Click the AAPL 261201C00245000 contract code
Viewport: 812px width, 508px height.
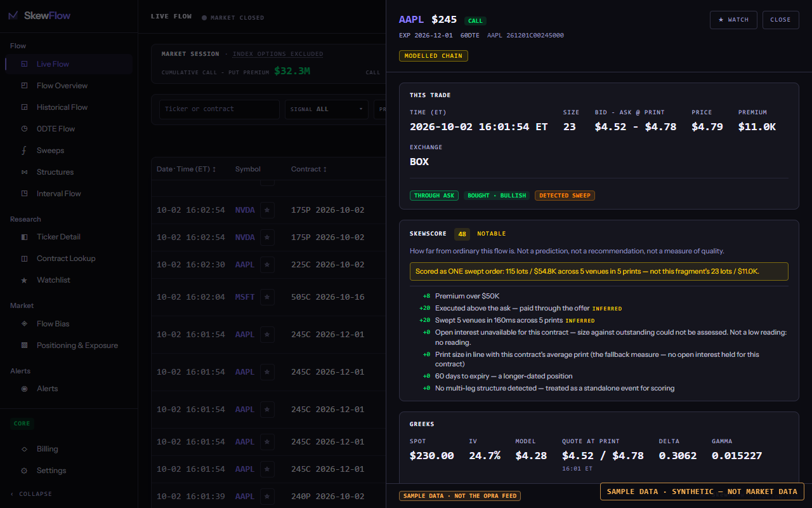pyautogui.click(x=525, y=36)
